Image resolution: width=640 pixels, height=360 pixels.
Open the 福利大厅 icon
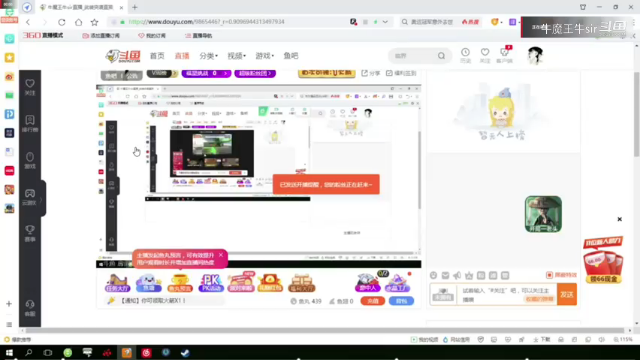302,282
